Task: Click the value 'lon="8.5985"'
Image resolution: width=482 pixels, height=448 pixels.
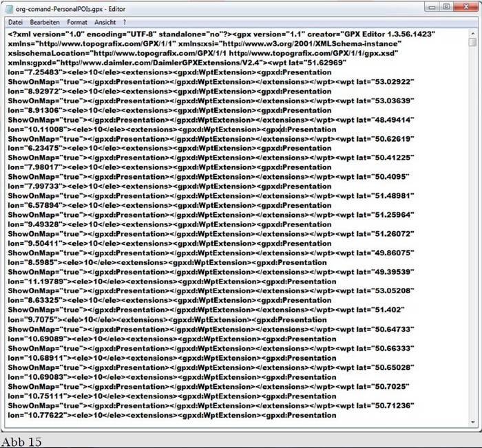Action: tap(33, 262)
